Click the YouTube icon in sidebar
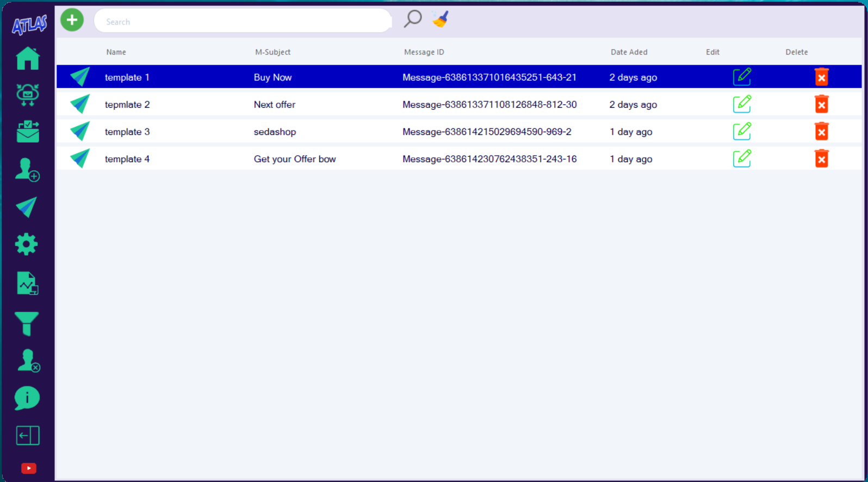The image size is (868, 482). tap(28, 468)
